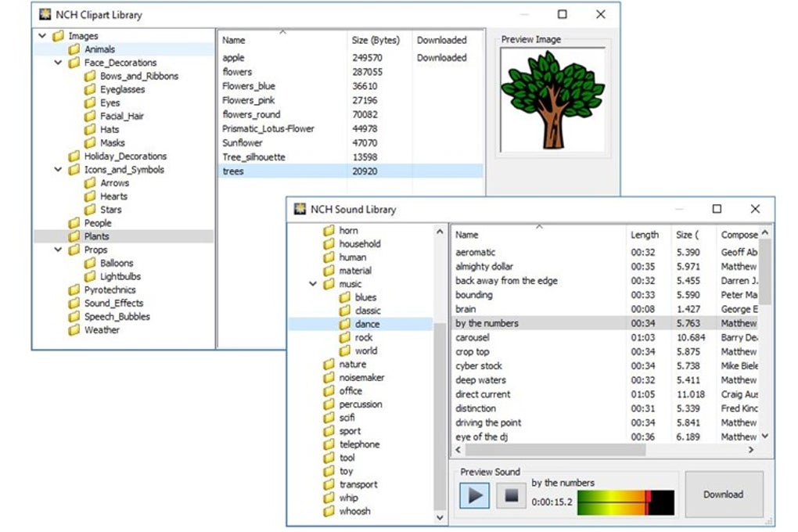Image resolution: width=798 pixels, height=532 pixels.
Task: Select the blues music folder icon
Action: 344,297
